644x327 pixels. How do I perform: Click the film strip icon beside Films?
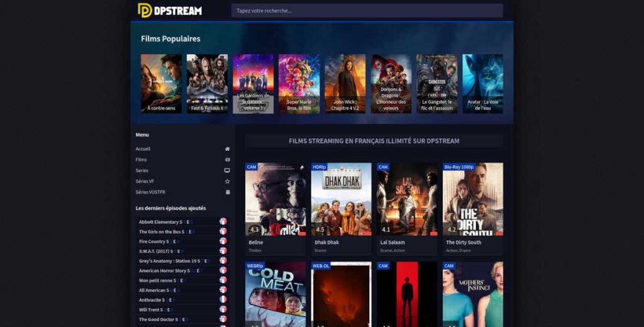click(227, 159)
